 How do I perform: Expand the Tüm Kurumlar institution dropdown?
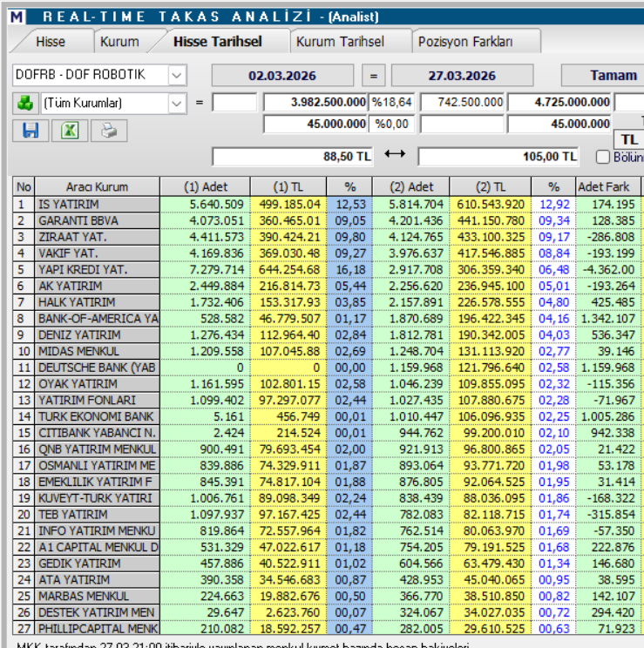click(x=177, y=103)
